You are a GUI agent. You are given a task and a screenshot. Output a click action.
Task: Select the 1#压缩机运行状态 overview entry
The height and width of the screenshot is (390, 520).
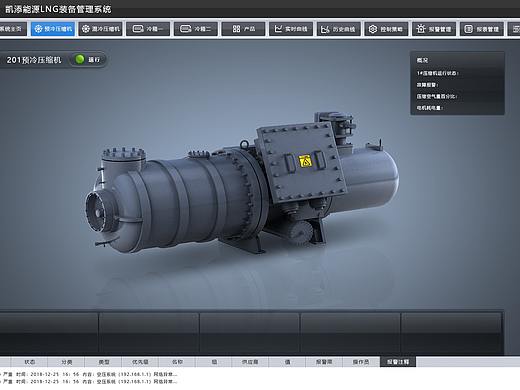click(x=437, y=73)
